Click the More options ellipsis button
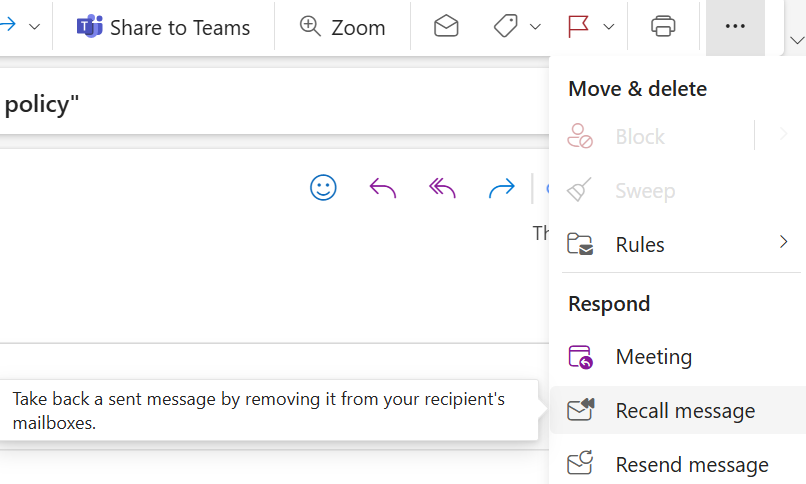Screen dimensions: 806x484 [735, 27]
